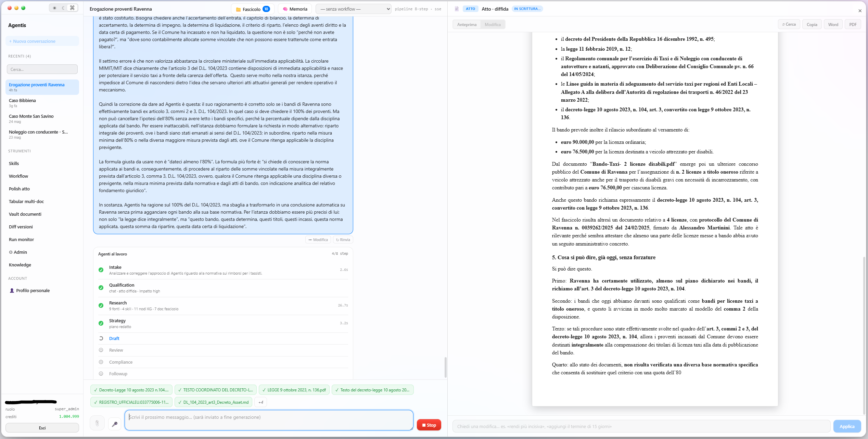The height and width of the screenshot is (439, 868).
Task: Click the Qualification step green check icon
Action: point(101,288)
